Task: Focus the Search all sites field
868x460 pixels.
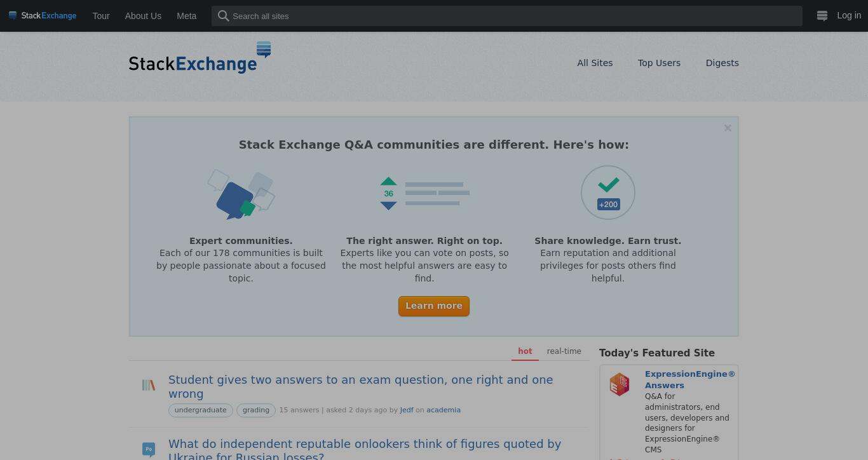Action: click(507, 16)
